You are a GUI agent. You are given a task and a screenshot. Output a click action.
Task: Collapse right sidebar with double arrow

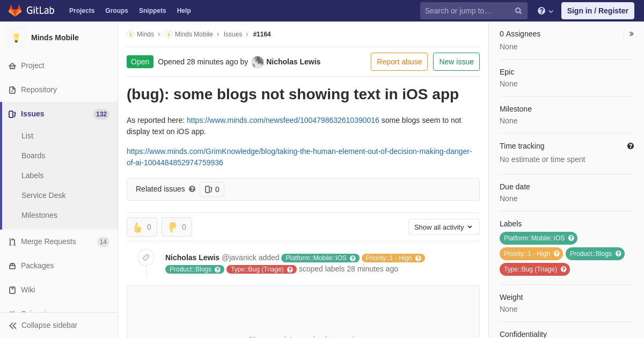coord(631,34)
